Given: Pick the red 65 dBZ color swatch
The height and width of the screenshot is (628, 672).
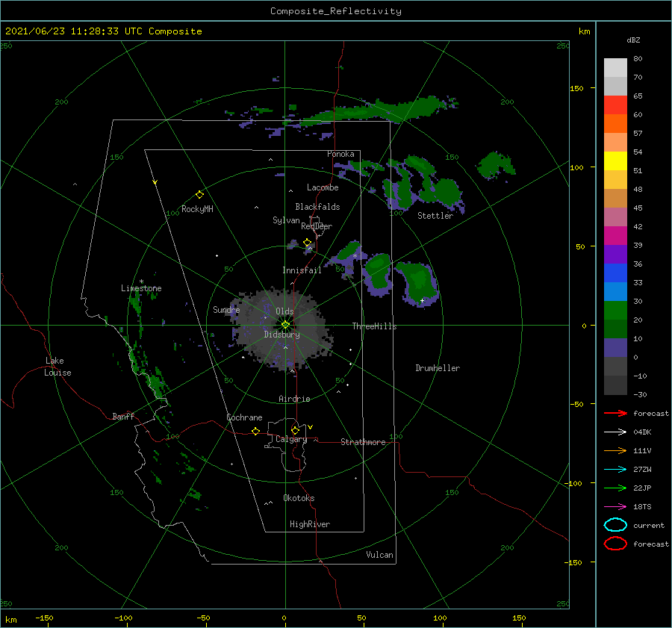Looking at the screenshot, I should click(x=615, y=105).
